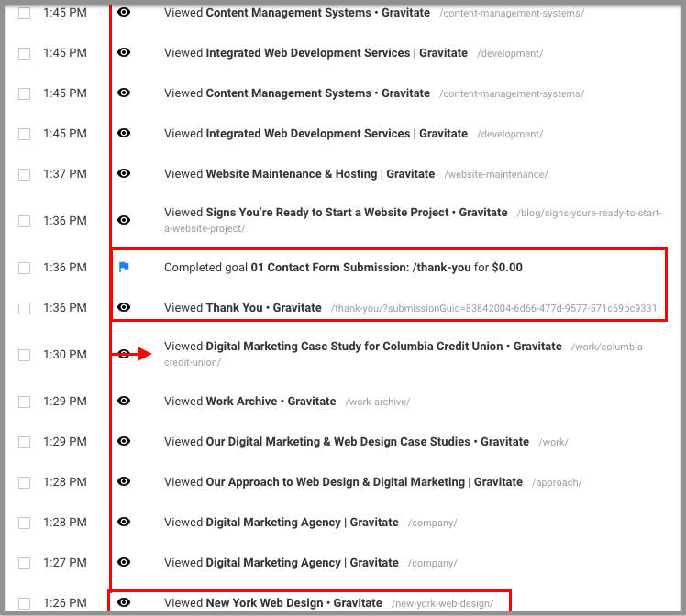Select checkbox for Our Approach row
This screenshot has width=686, height=616.
[x=24, y=482]
